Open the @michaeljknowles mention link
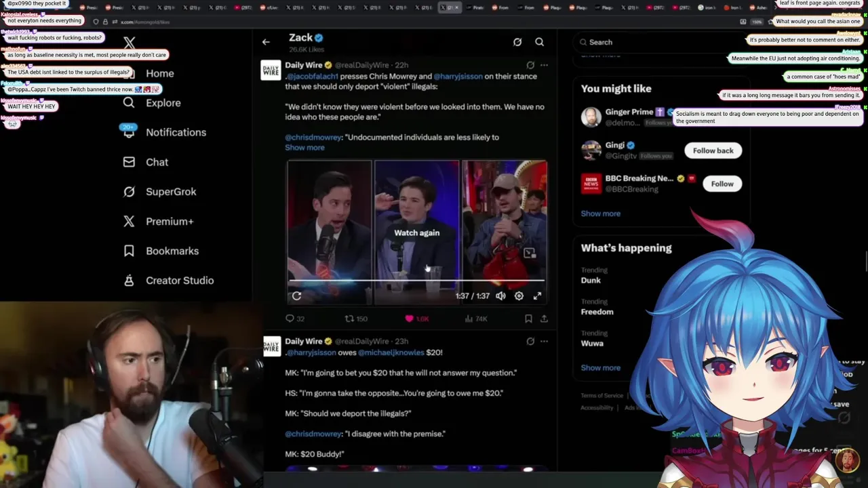The width and height of the screenshot is (868, 488). pyautogui.click(x=391, y=352)
